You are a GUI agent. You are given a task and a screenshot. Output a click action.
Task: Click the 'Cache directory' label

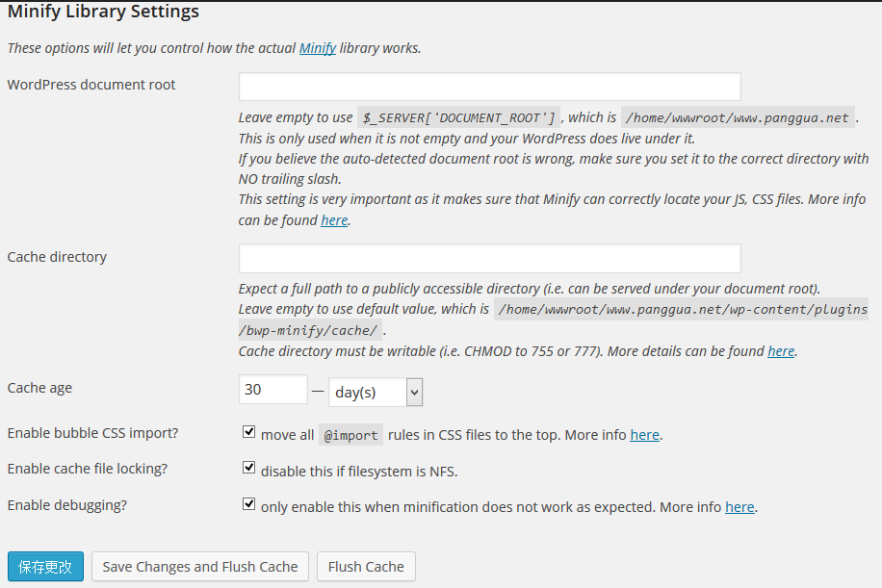click(57, 257)
